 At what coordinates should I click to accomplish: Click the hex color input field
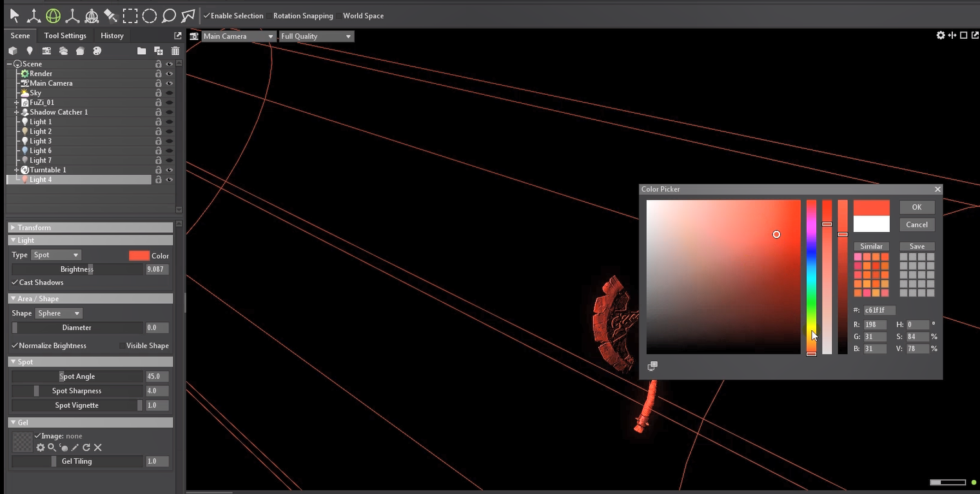click(879, 310)
